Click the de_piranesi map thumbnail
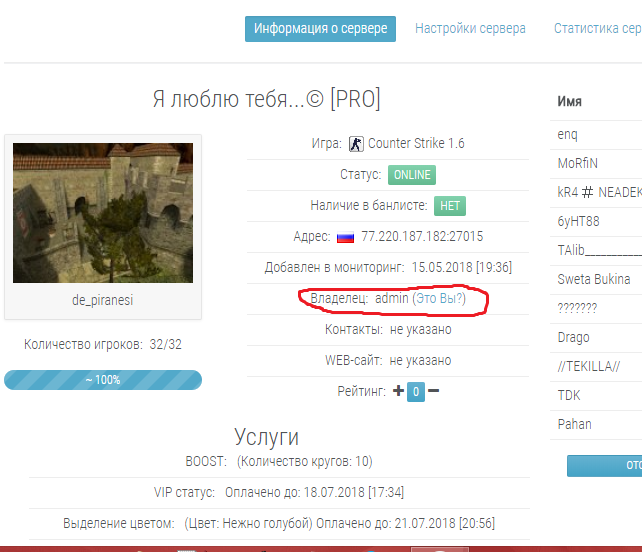Viewport: 642px width, 552px height. pos(103,213)
